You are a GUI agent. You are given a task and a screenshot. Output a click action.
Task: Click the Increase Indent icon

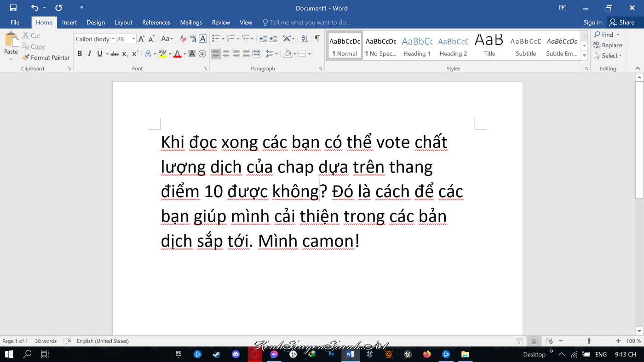pyautogui.click(x=273, y=39)
